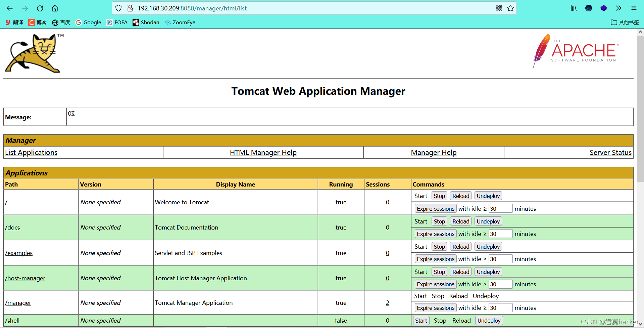Bookmark this page with the star icon
This screenshot has width=644, height=328.
coord(510,8)
